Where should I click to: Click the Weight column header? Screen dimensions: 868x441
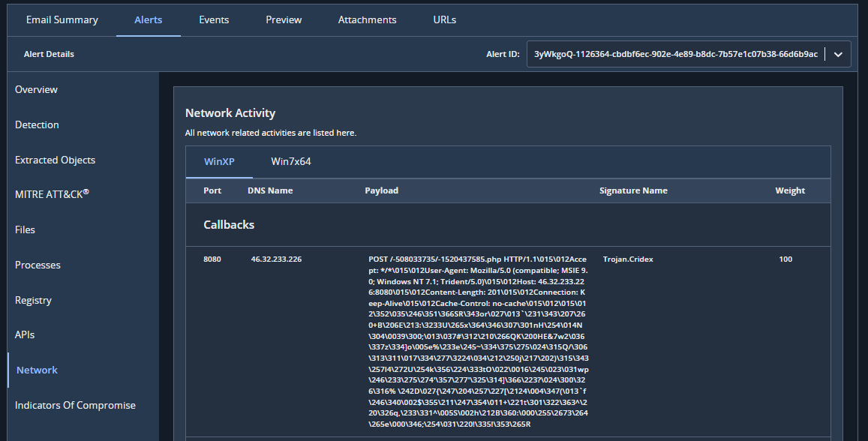coord(790,190)
